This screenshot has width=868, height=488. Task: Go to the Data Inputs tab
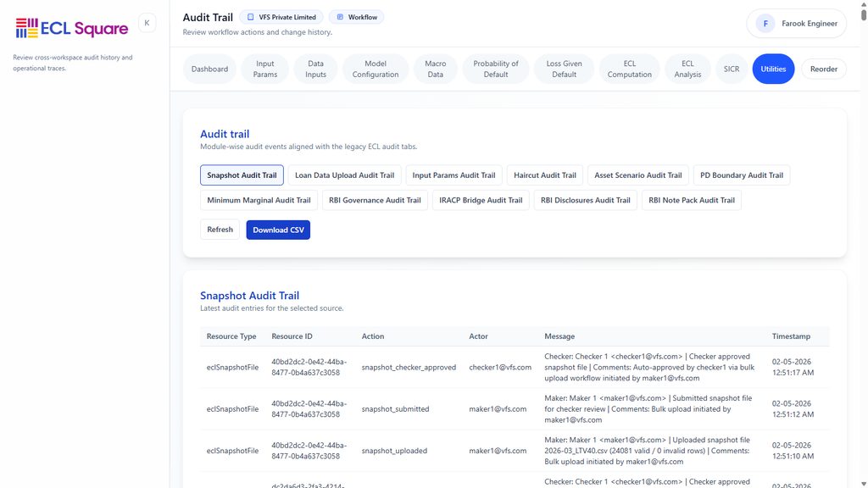pos(315,69)
